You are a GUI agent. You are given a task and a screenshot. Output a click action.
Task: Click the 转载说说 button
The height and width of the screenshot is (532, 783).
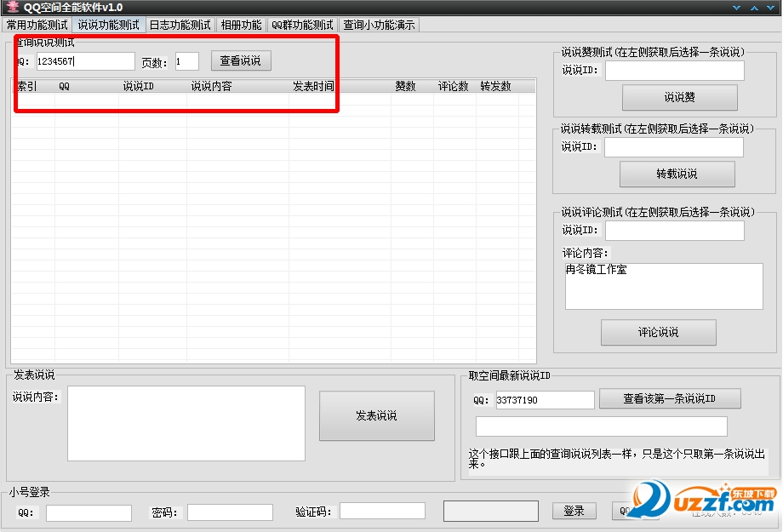tap(677, 174)
